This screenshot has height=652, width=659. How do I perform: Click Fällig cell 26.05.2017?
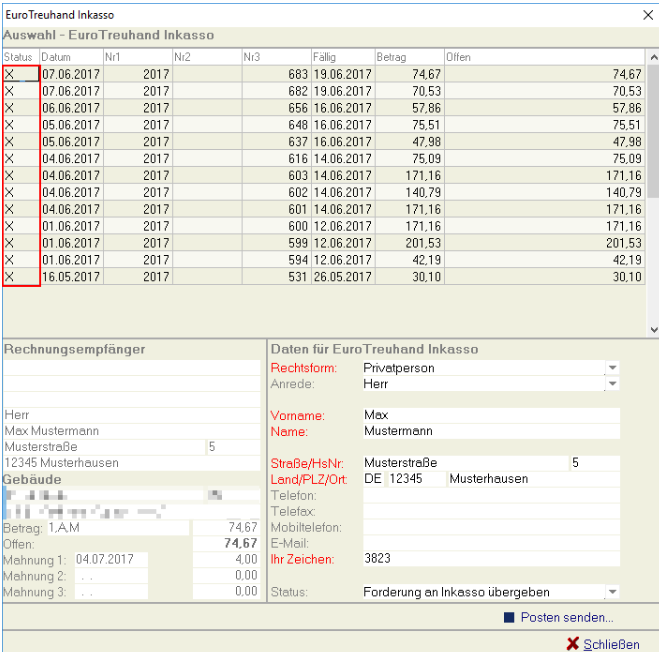(x=343, y=277)
